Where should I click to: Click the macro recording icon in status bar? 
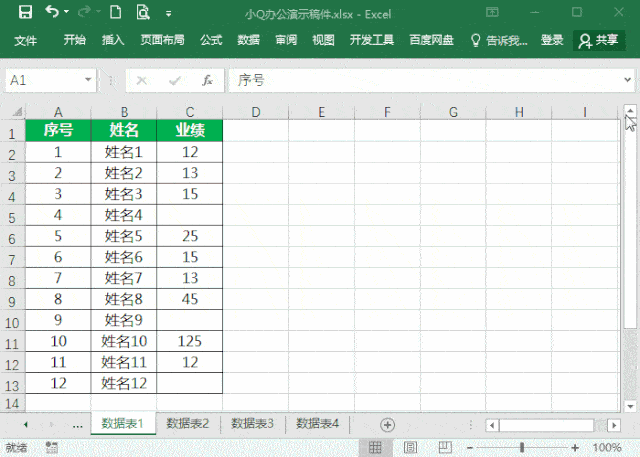point(52,447)
